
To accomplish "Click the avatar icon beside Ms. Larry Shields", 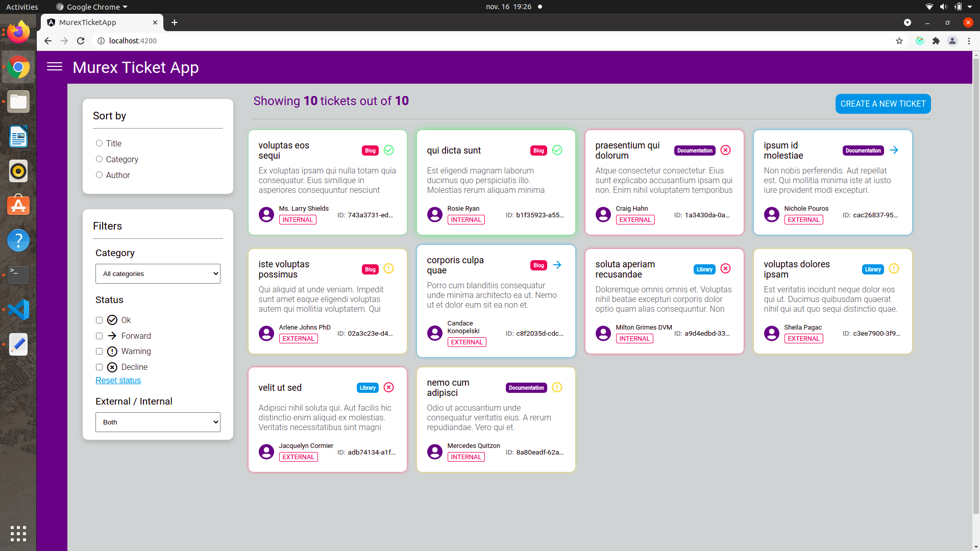I will click(266, 214).
